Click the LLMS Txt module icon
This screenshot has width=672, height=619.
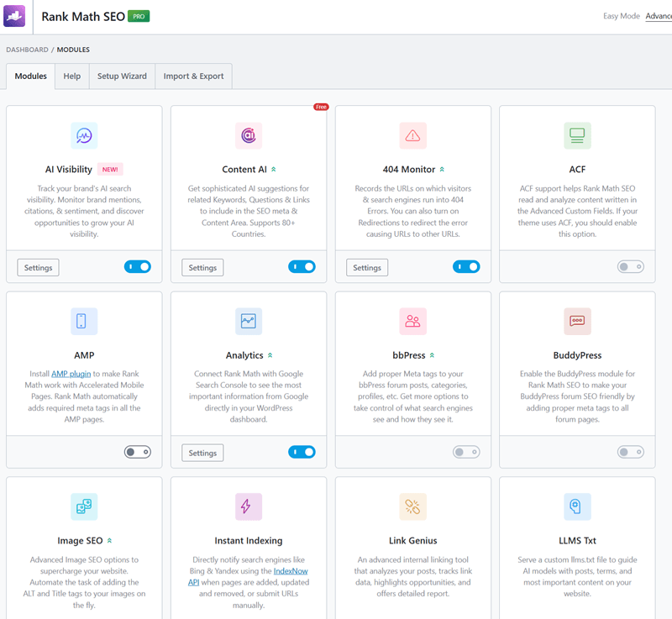(x=577, y=506)
